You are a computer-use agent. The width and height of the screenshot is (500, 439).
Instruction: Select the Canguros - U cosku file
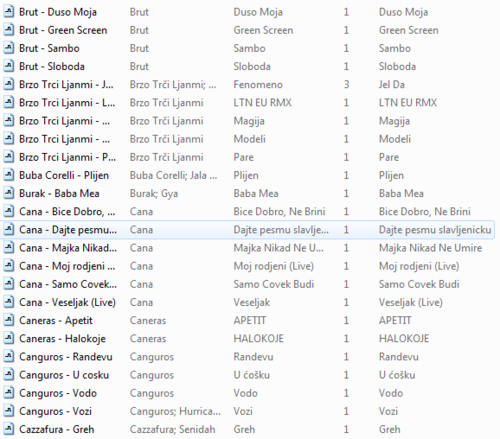tap(64, 375)
